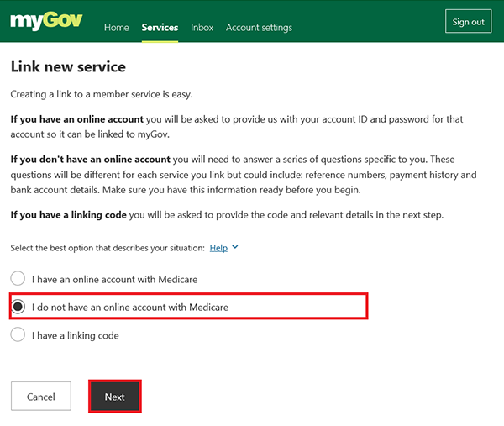Image resolution: width=504 pixels, height=426 pixels.
Task: Click bold text 'If you have an online account'
Action: (76, 119)
